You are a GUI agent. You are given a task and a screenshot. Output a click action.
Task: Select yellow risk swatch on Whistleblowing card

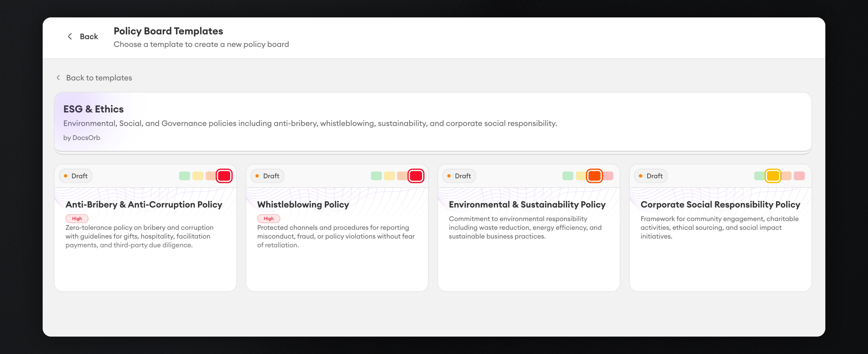point(390,176)
